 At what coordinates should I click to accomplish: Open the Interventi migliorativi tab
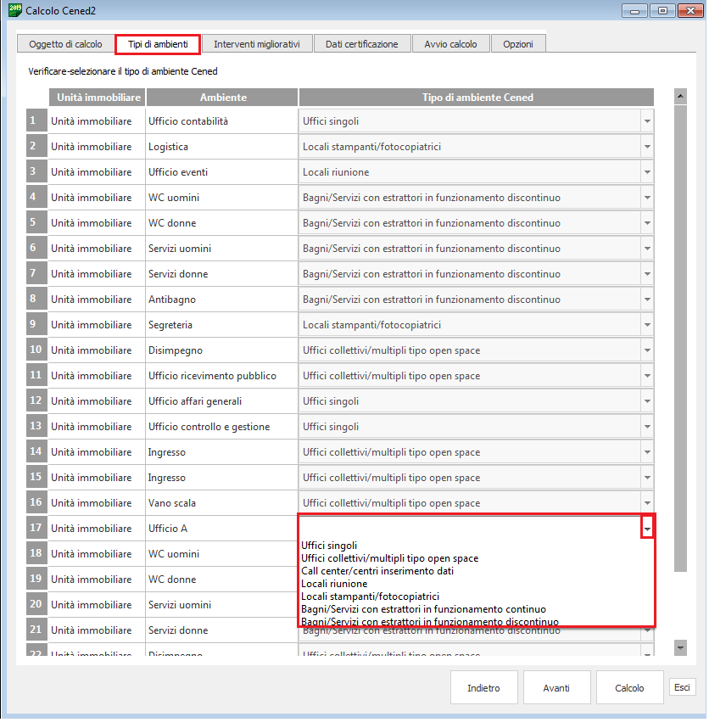256,44
